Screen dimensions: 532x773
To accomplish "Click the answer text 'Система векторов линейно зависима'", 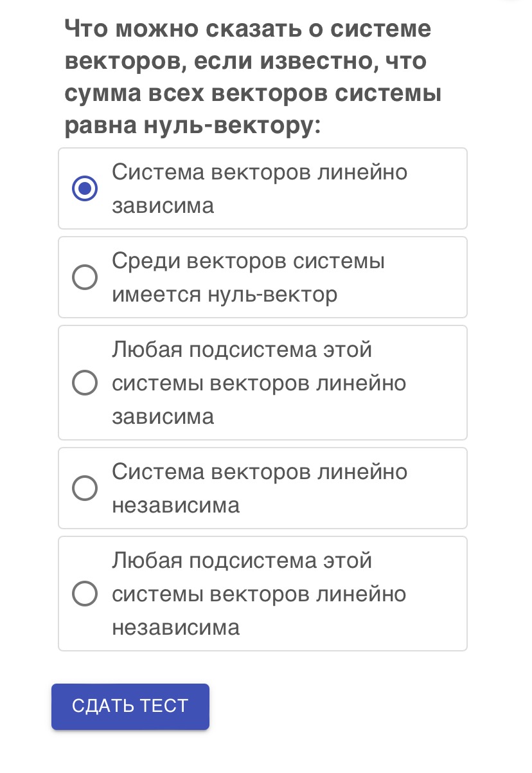I will (x=260, y=189).
